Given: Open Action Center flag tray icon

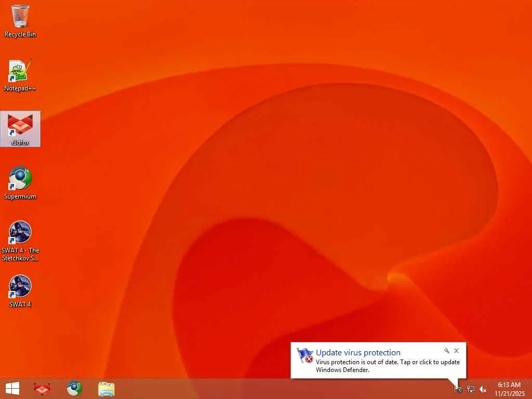Looking at the screenshot, I should 458,389.
